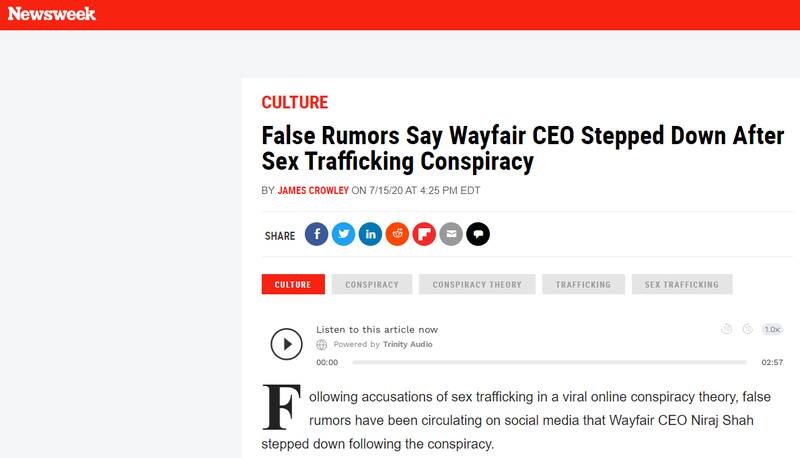800x458 pixels.
Task: Select the red CULTURE tag
Action: [x=294, y=285]
